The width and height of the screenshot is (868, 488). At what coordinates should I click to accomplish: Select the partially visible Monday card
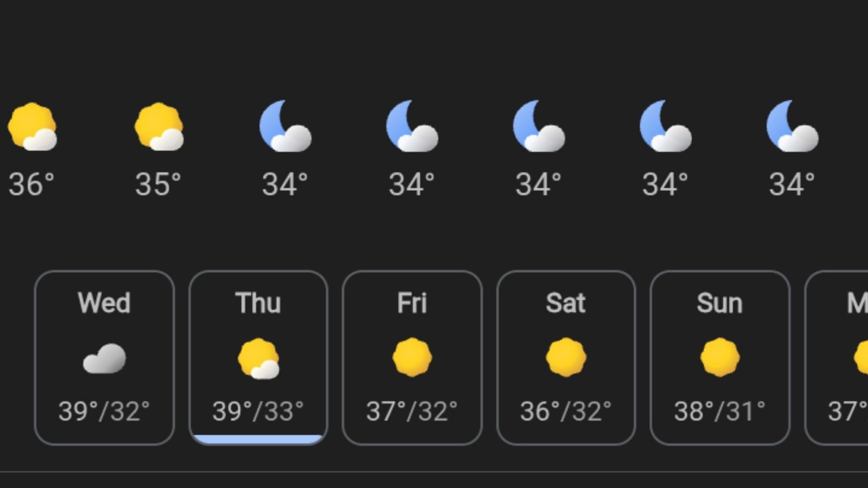coord(837,358)
